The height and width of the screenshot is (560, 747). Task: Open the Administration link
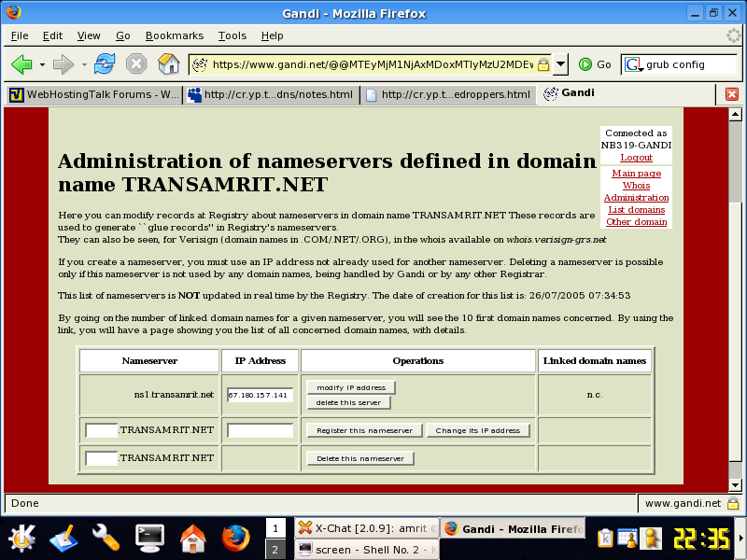point(636,197)
